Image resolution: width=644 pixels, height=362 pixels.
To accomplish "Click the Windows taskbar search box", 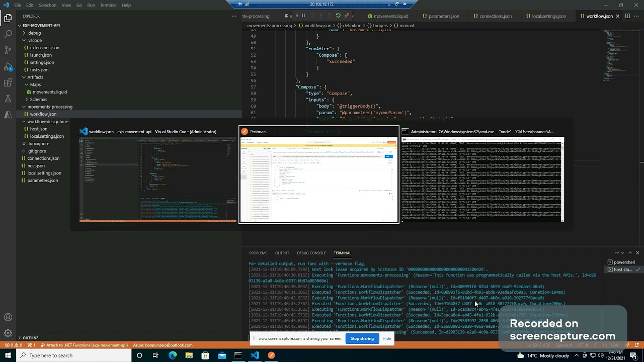I will (x=73, y=355).
